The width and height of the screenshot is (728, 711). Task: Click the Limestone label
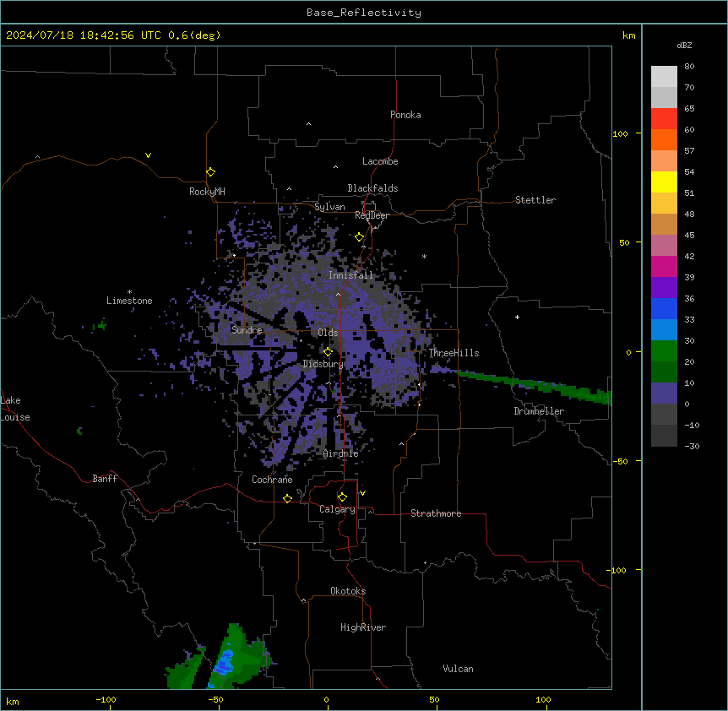(x=129, y=301)
